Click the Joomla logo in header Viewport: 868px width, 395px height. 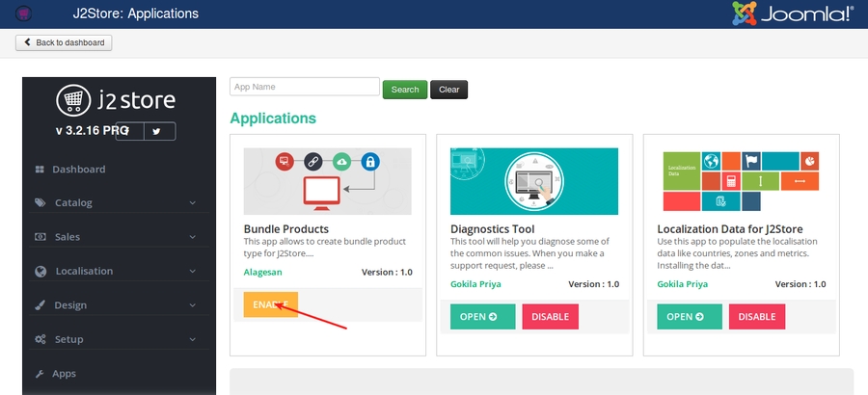coord(792,13)
